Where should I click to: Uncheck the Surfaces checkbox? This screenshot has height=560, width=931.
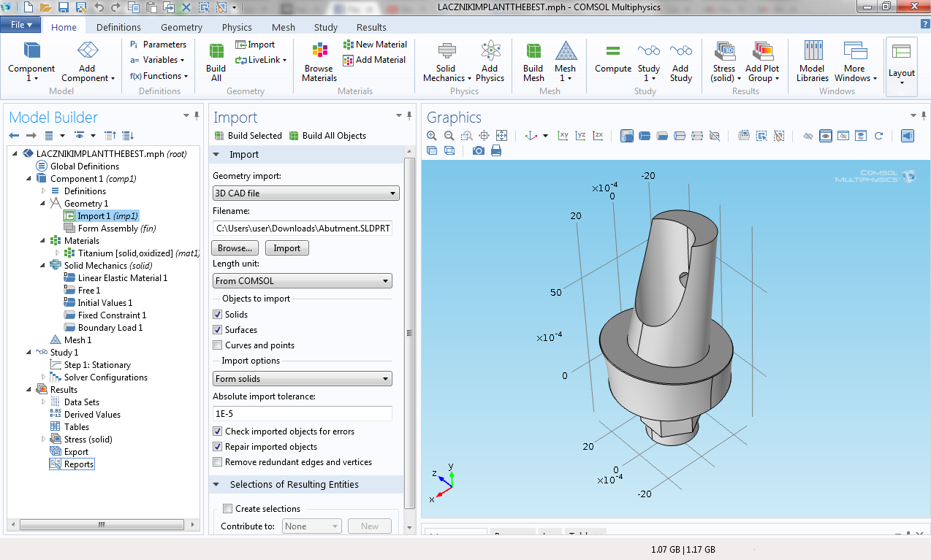click(x=218, y=330)
